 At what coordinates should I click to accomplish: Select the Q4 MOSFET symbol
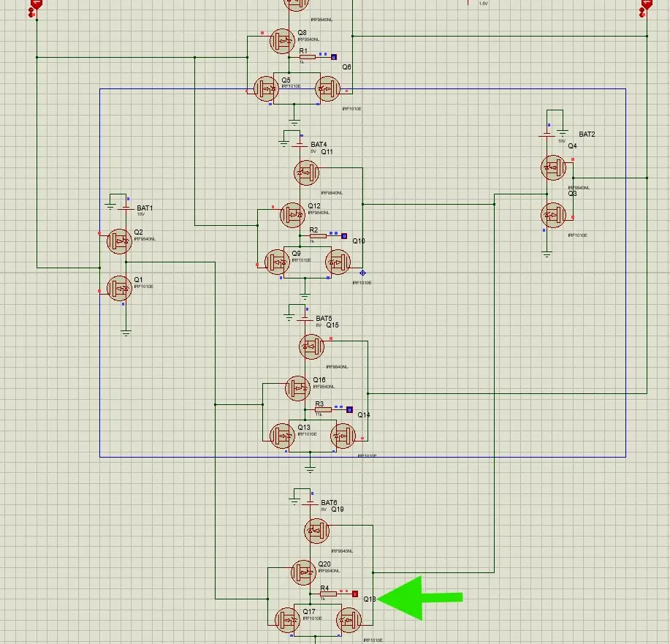pyautogui.click(x=553, y=167)
